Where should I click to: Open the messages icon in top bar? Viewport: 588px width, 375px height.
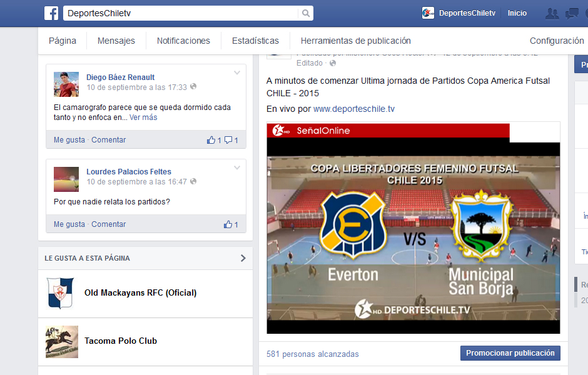[572, 13]
